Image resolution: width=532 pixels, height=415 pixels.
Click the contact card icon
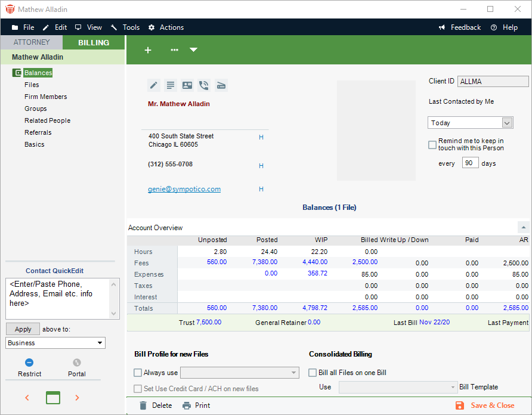[x=187, y=85]
